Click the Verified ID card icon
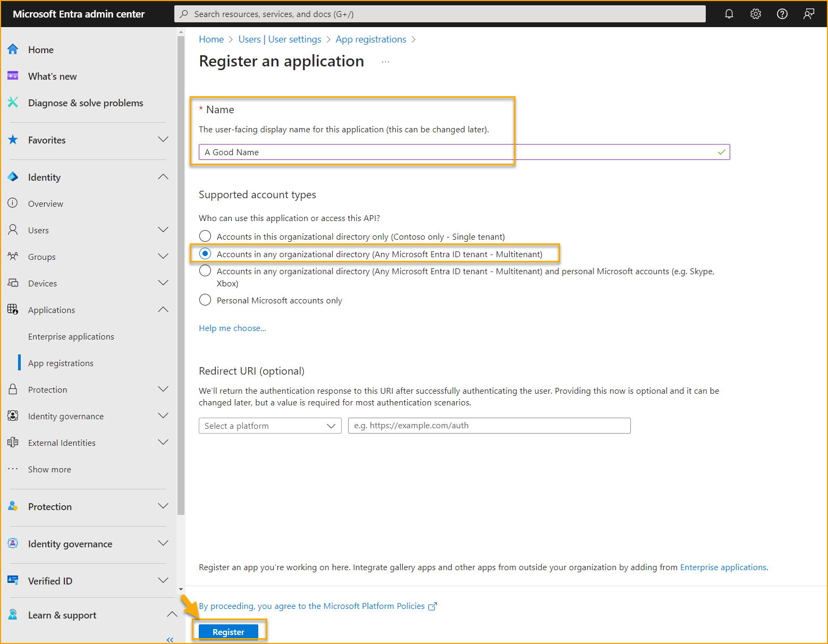 point(13,580)
